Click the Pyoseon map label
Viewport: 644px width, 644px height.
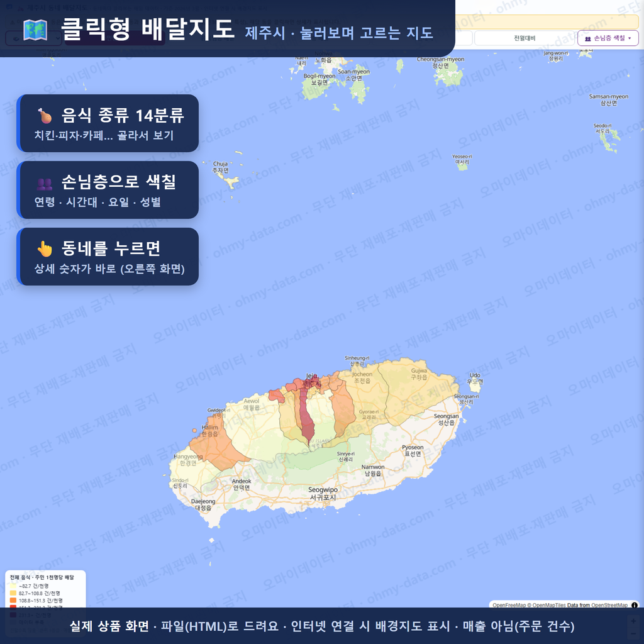click(413, 450)
